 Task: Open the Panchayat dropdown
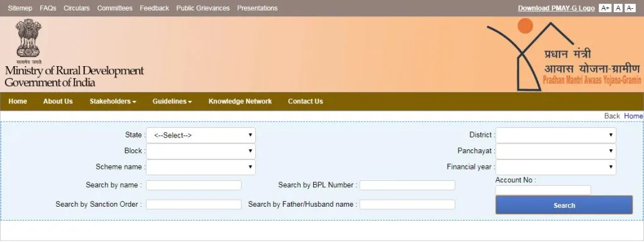tap(556, 151)
